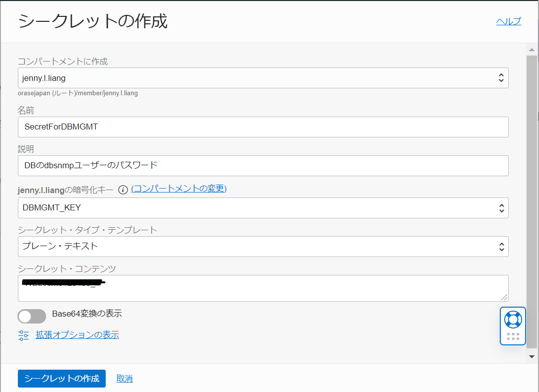
Task: Click the info icon beside encryption key label
Action: (122, 190)
